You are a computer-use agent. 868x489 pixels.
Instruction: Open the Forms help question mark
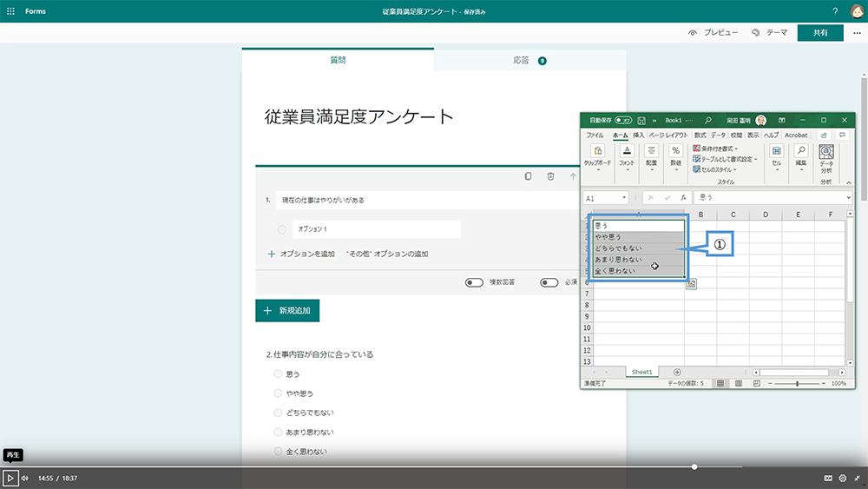835,11
